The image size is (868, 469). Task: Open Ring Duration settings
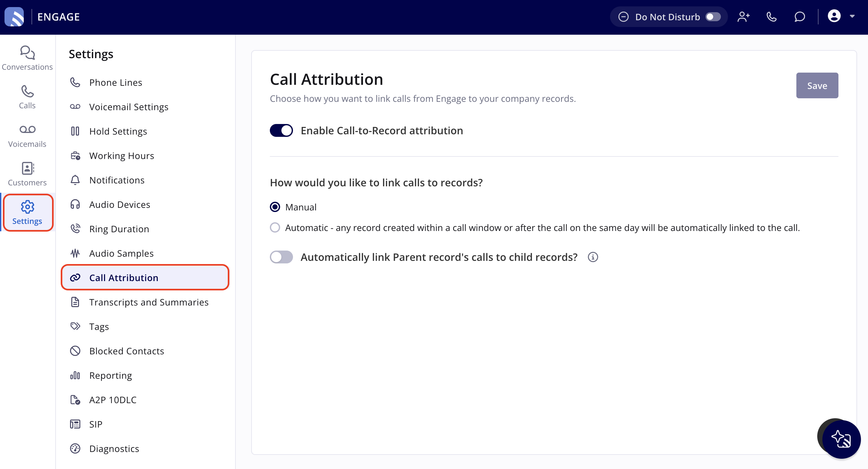click(145, 229)
